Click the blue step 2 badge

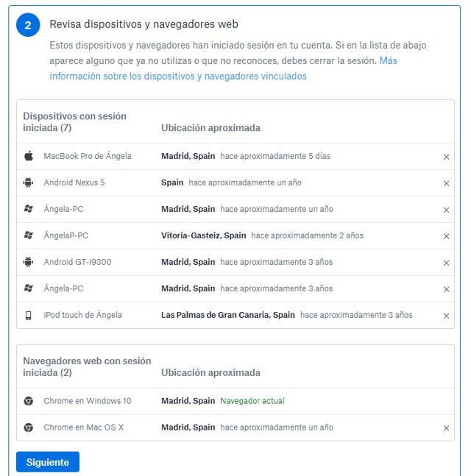(28, 25)
